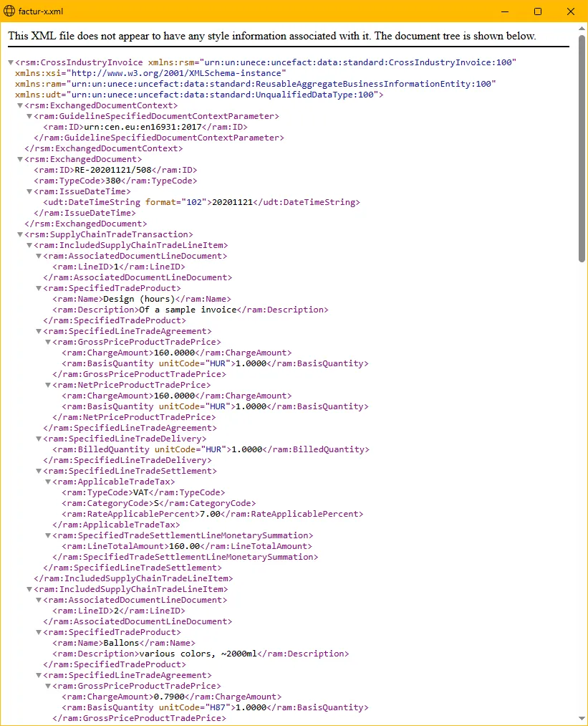
Task: Collapse GrossPriceProductTradePrice with ChargeAmount 0.7900
Action: (48, 686)
